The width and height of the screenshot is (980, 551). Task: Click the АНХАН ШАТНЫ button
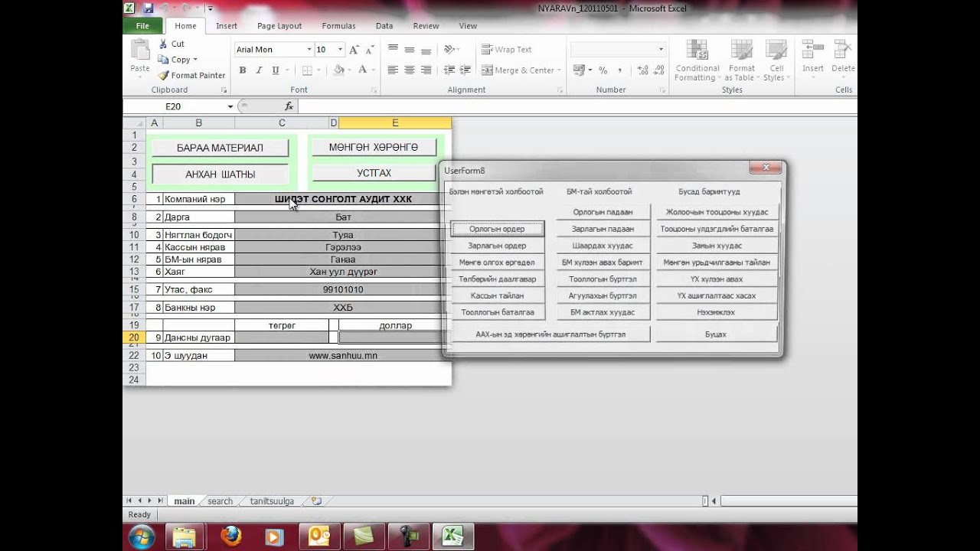220,174
